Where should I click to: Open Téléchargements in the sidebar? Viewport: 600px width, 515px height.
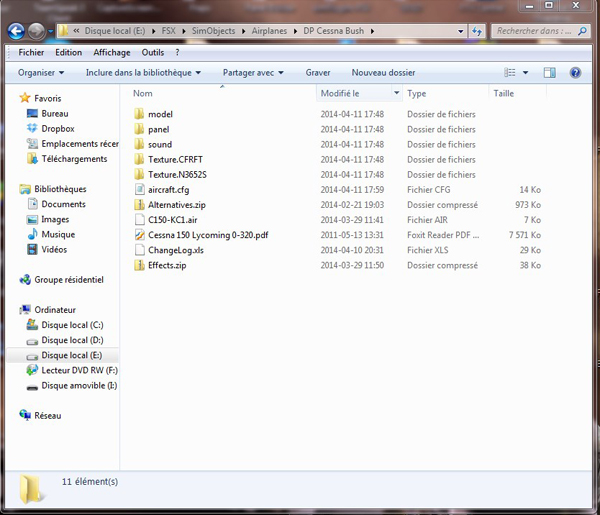pos(74,159)
